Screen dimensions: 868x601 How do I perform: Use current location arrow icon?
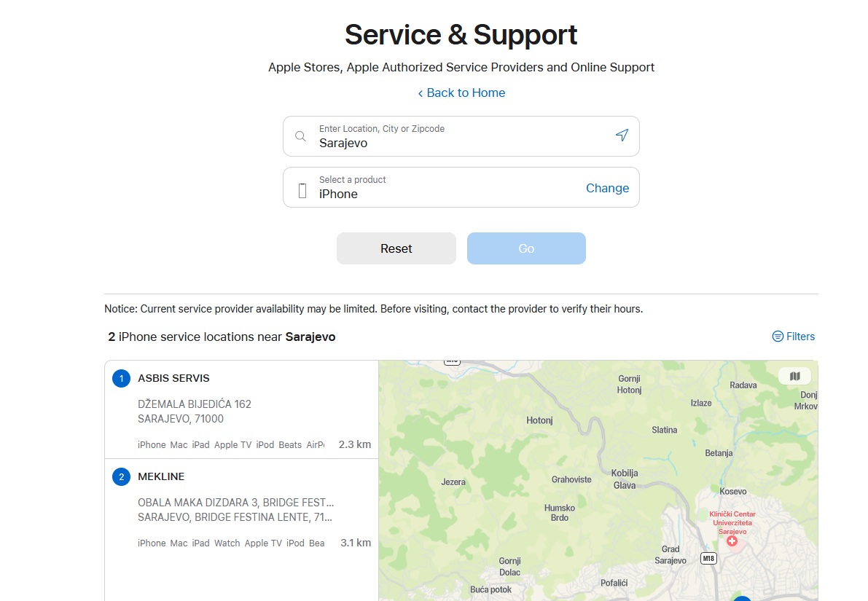(x=622, y=135)
